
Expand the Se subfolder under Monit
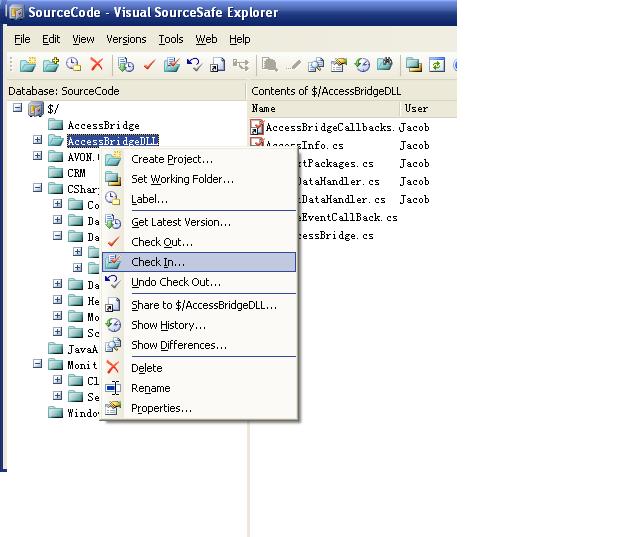[x=57, y=395]
